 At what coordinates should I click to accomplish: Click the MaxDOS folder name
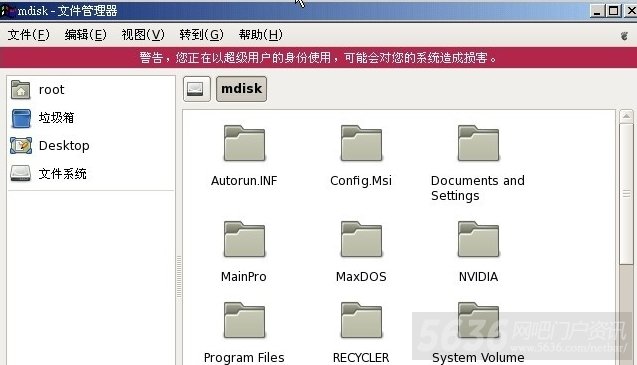(361, 277)
